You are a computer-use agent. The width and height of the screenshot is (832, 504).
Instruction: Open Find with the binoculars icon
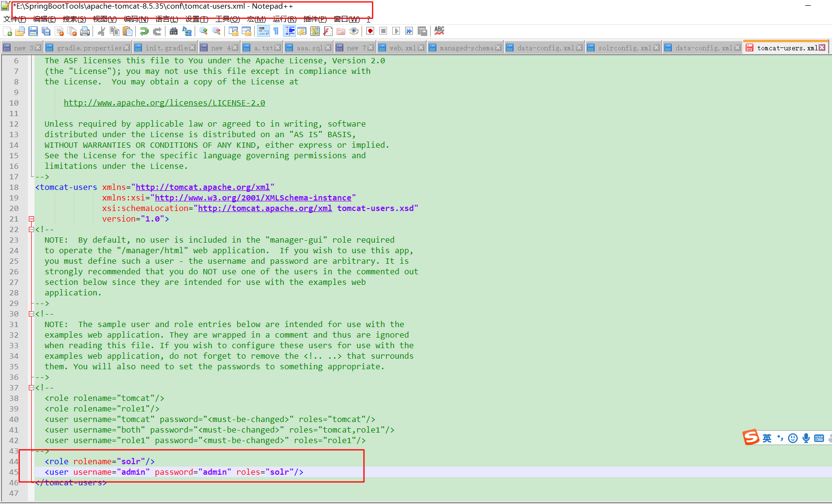pos(174,32)
